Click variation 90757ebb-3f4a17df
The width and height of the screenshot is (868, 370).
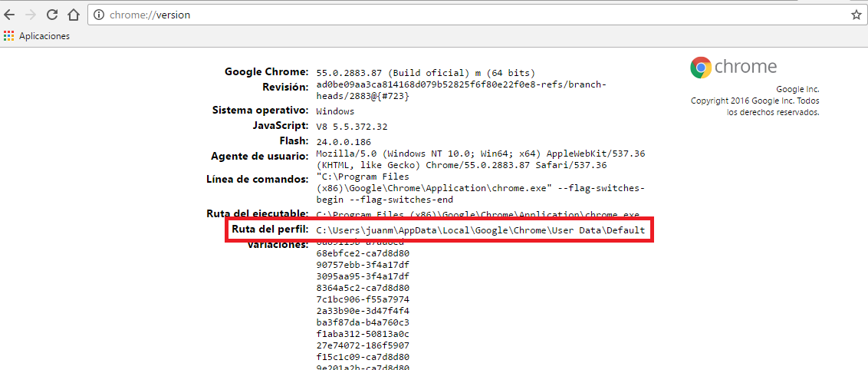click(x=363, y=265)
